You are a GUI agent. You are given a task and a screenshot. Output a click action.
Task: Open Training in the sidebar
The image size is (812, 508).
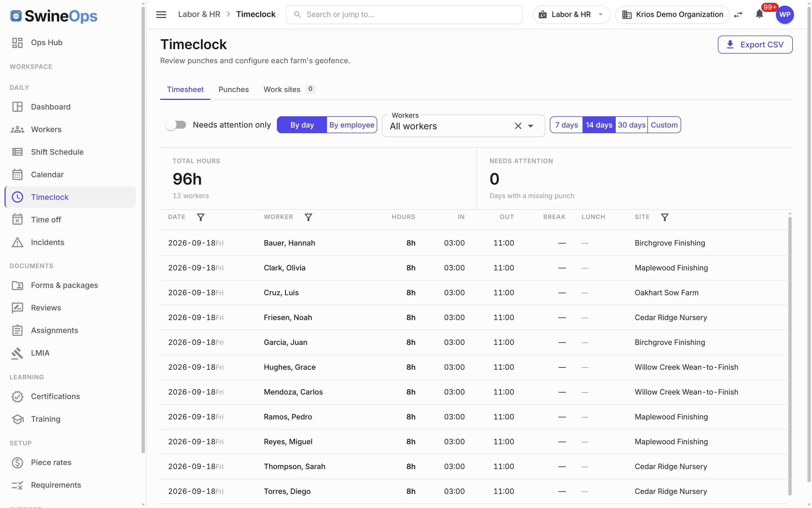point(70,419)
